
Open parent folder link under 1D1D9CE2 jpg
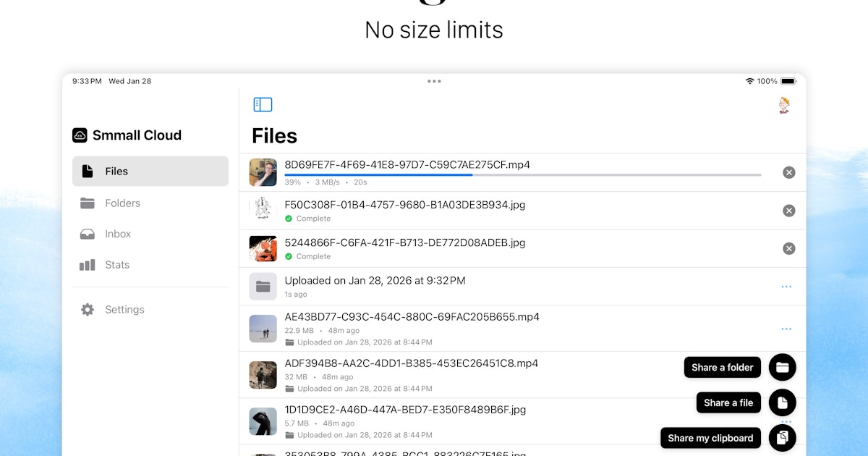coord(359,435)
